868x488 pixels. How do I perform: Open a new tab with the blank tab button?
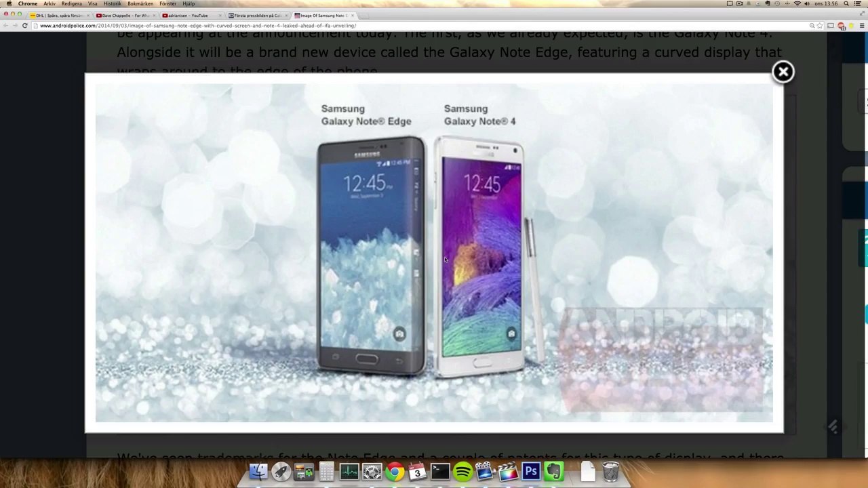[x=364, y=15]
